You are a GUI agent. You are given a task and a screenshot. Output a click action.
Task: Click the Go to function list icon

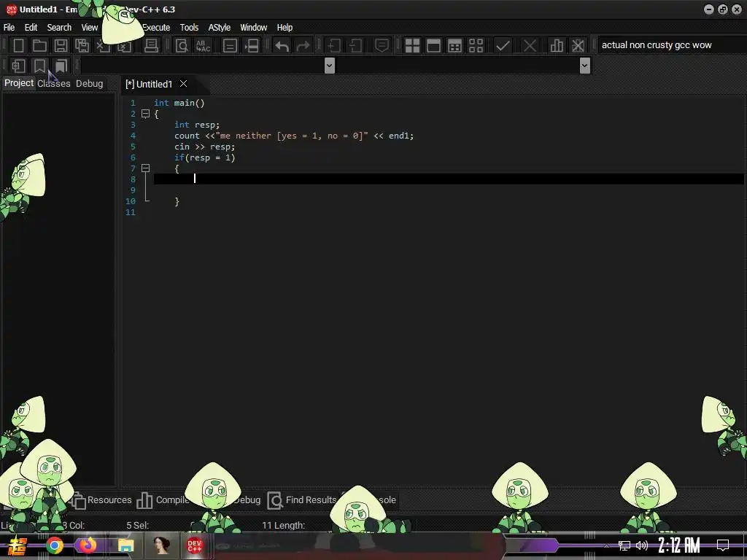[230, 46]
